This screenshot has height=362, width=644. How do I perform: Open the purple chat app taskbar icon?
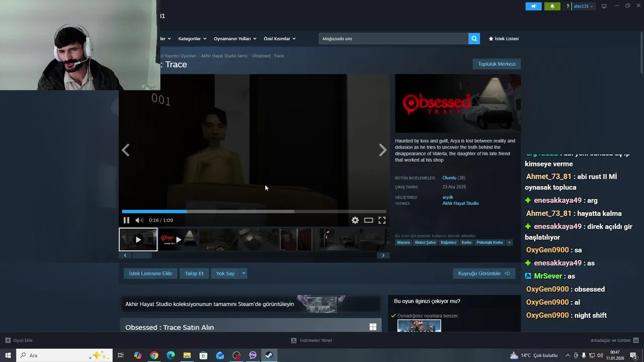coord(253,355)
